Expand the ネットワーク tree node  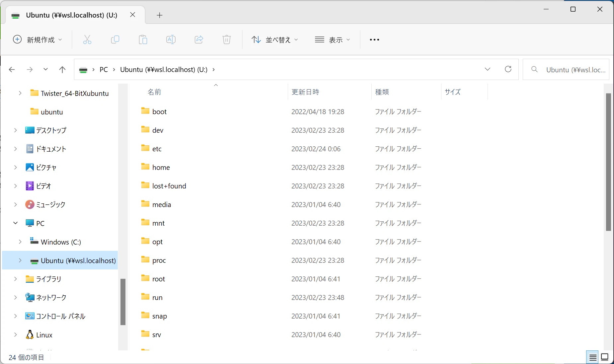[x=15, y=298]
